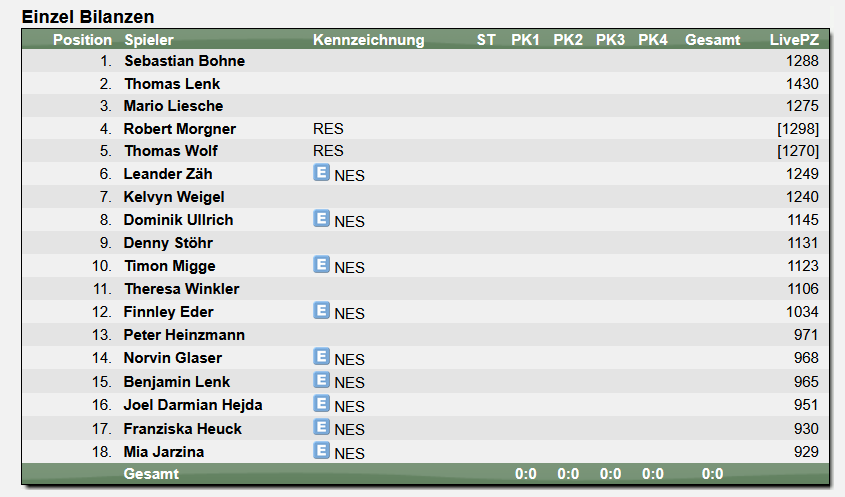Click the Position column header
The width and height of the screenshot is (845, 497).
82,40
